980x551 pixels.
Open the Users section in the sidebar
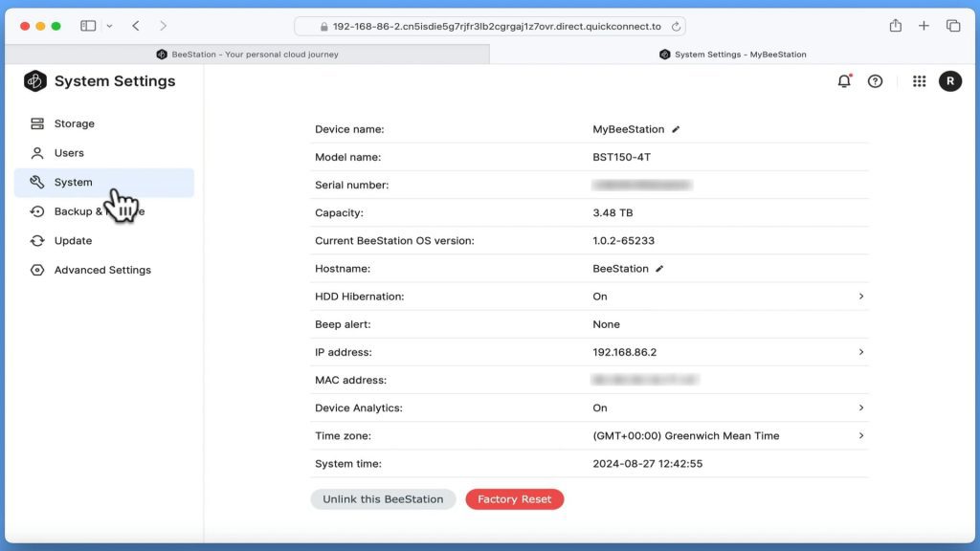103,153
